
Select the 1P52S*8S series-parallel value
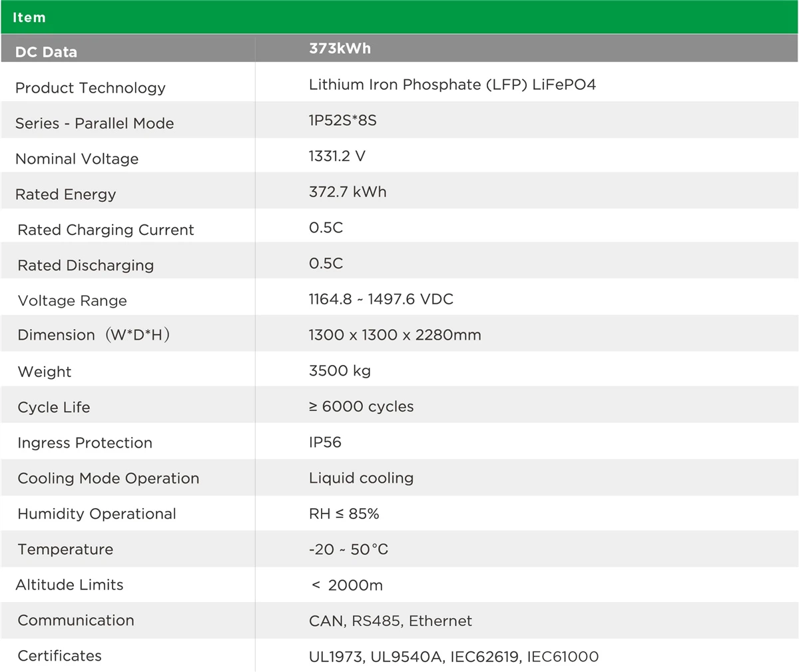coord(342,121)
